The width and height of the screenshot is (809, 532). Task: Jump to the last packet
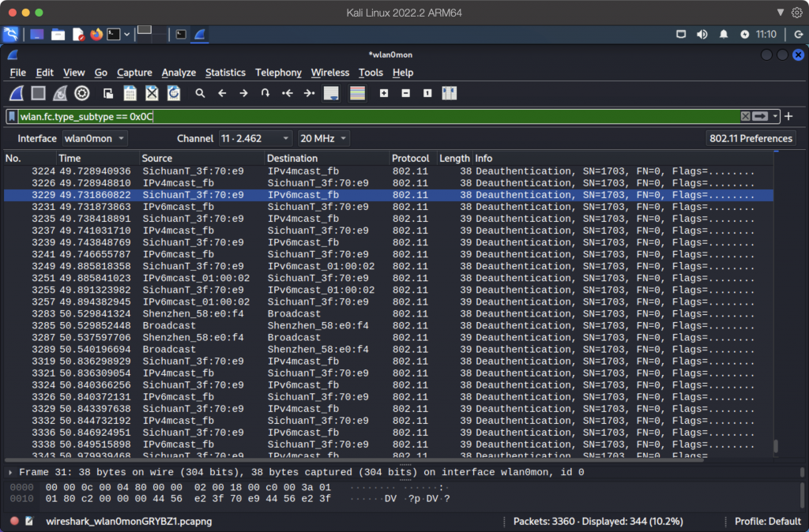click(309, 93)
